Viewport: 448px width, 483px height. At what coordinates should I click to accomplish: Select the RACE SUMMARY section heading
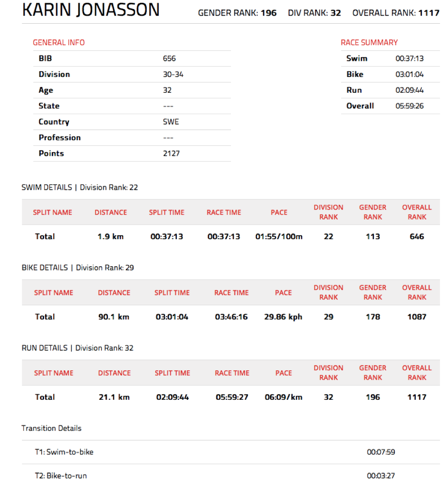point(369,43)
